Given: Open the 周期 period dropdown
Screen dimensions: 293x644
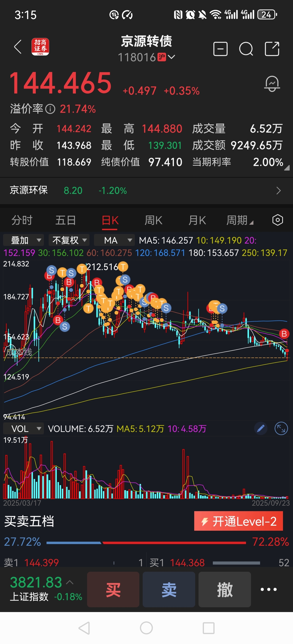Looking at the screenshot, I should (x=240, y=220).
